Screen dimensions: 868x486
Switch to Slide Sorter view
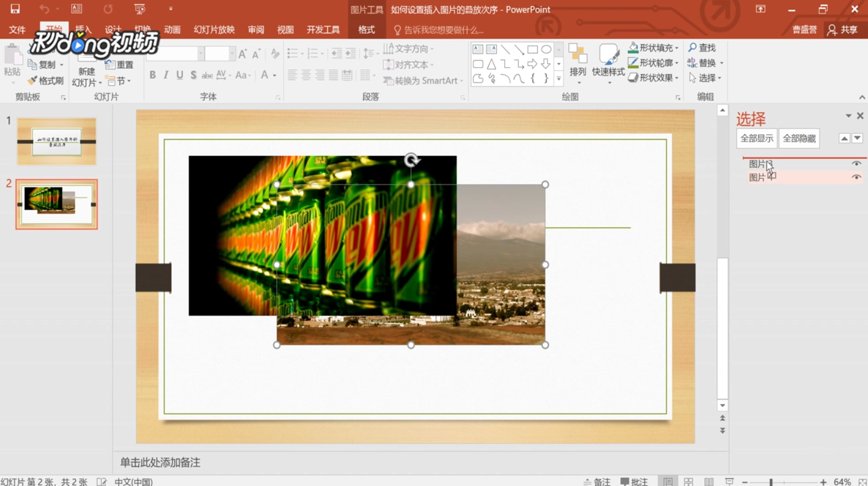688,482
